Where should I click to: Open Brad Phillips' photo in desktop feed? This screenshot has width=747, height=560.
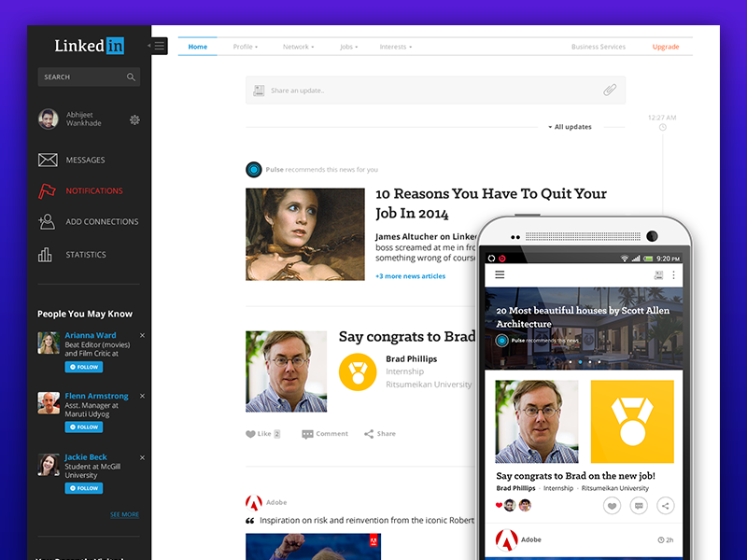pos(287,371)
